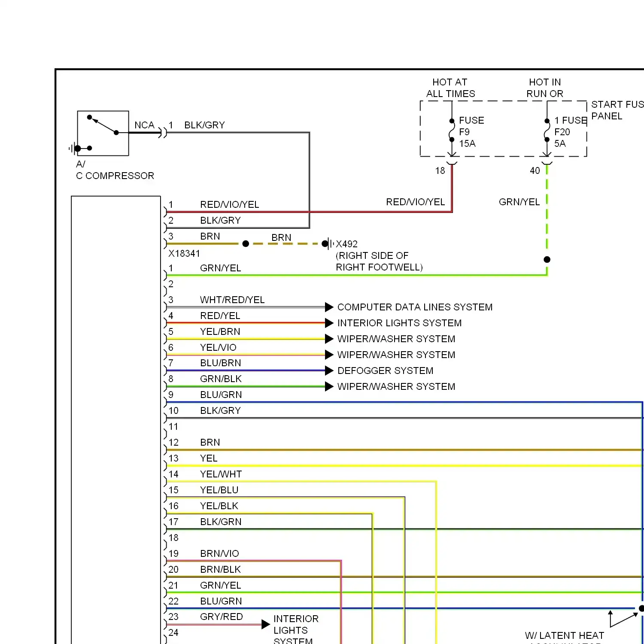This screenshot has height=644, width=644.
Task: Click the BLK/GRY label next to NCA connector
Action: [x=204, y=125]
